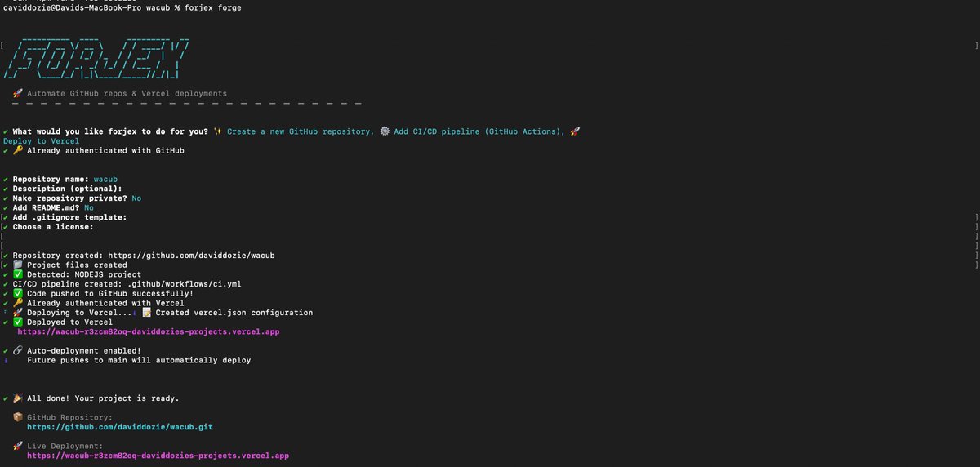Click the 'Choose a license:' line
The height and width of the screenshot is (467, 980).
(53, 227)
